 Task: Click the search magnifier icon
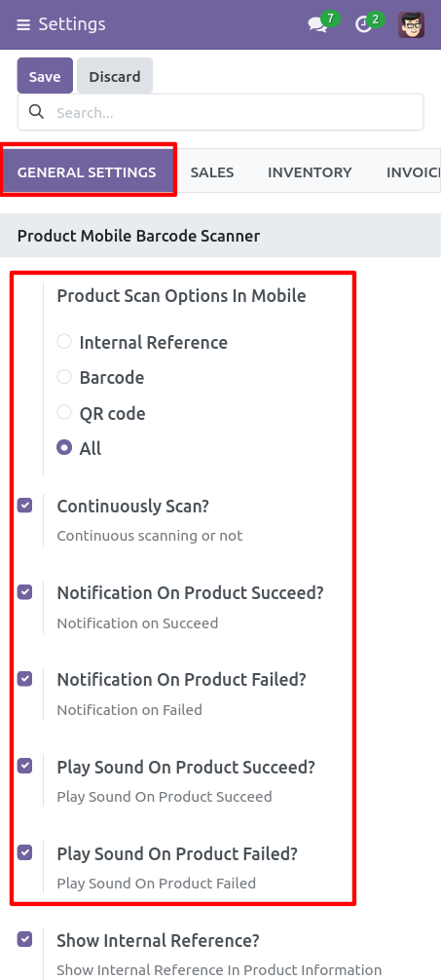[x=37, y=112]
